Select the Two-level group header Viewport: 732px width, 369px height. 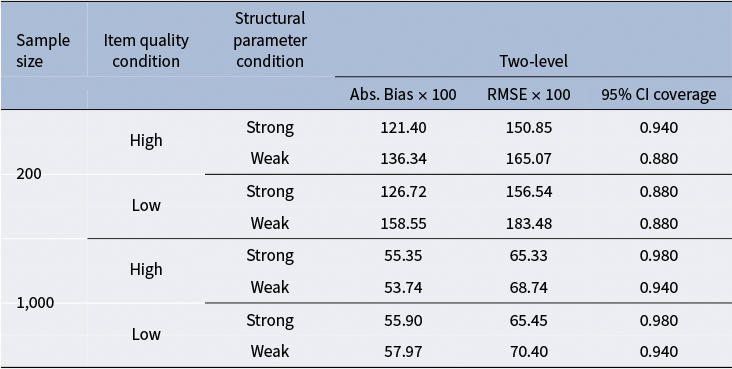(x=534, y=61)
